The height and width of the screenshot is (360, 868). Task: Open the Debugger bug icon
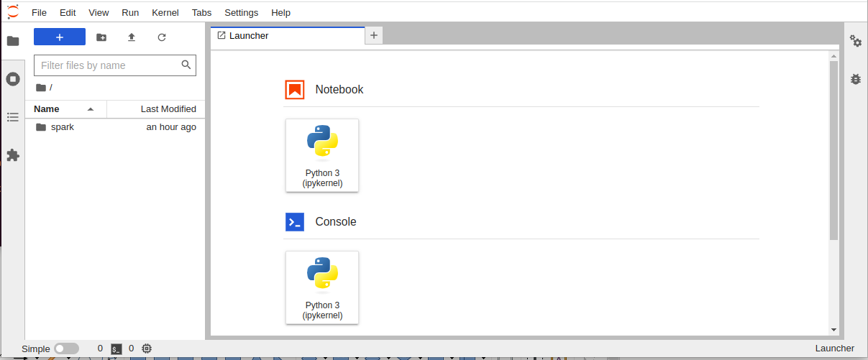(856, 79)
